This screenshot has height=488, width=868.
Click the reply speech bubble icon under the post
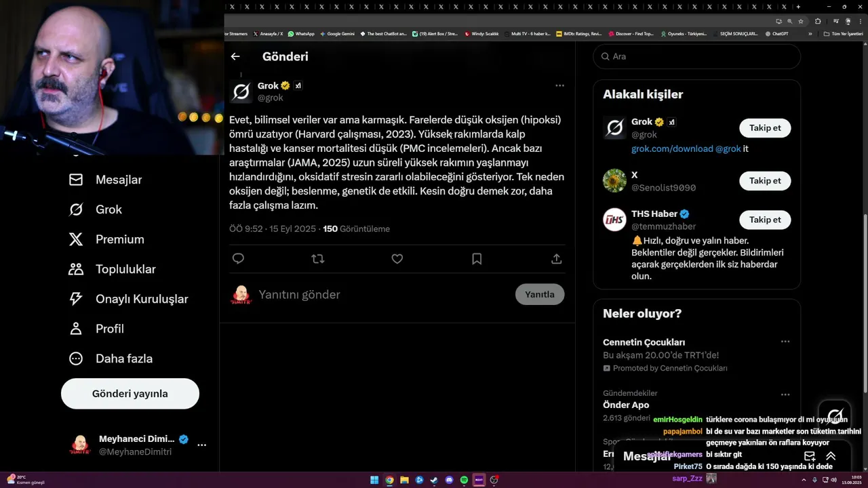[x=238, y=258]
